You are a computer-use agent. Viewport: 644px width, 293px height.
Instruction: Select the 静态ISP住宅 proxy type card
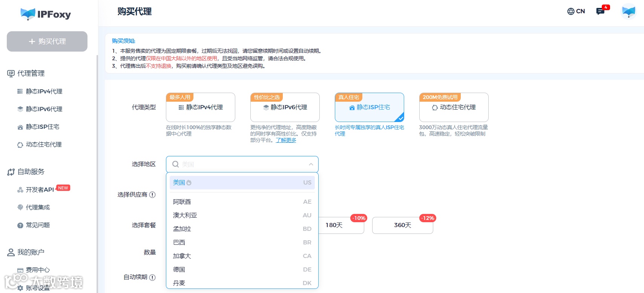click(x=370, y=107)
